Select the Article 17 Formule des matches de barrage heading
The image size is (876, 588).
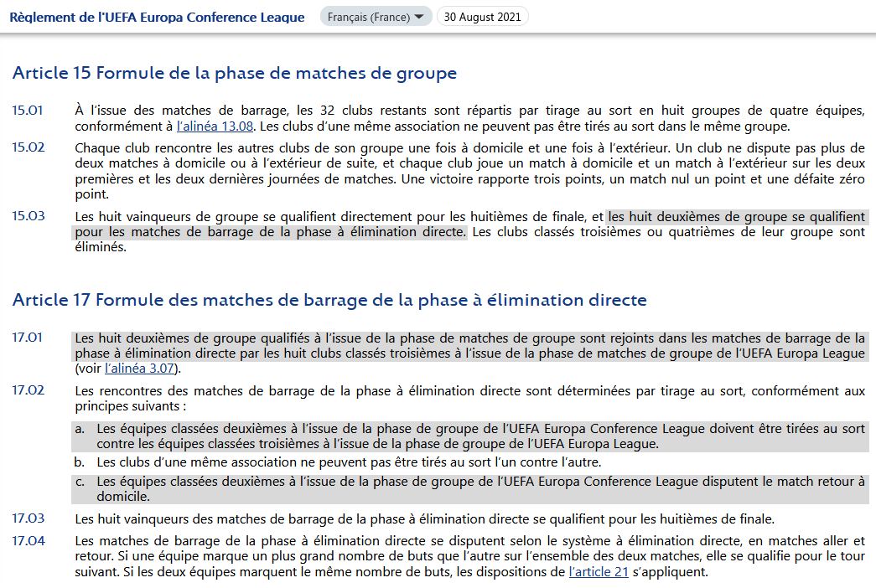329,300
